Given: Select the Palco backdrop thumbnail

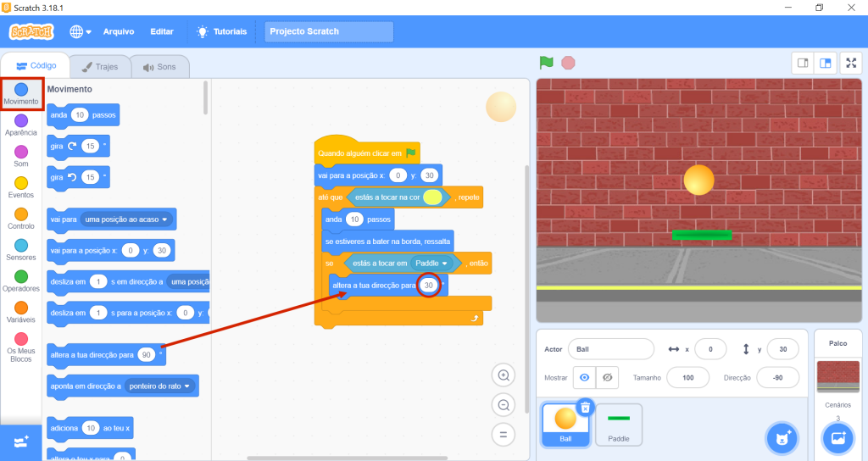Looking at the screenshot, I should (x=838, y=376).
